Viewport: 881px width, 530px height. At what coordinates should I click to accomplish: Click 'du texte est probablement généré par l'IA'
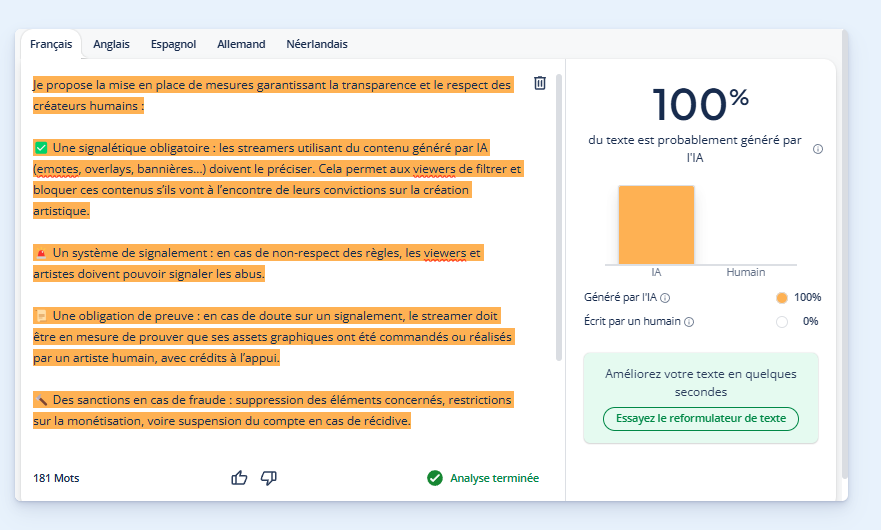(x=695, y=149)
